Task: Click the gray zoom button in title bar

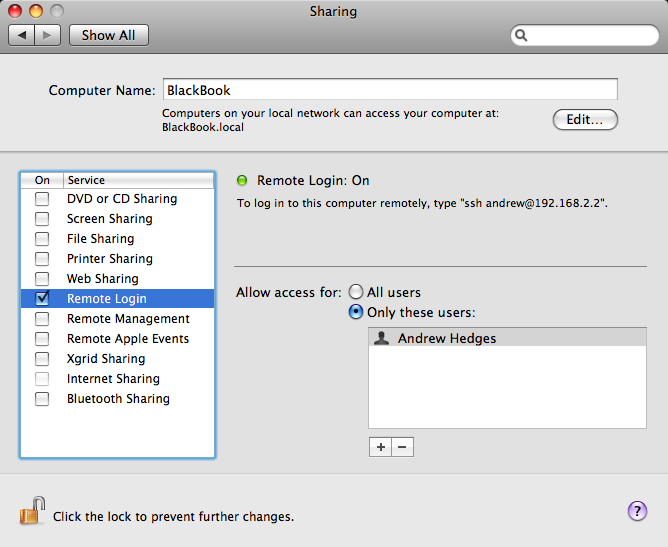Action: (57, 11)
